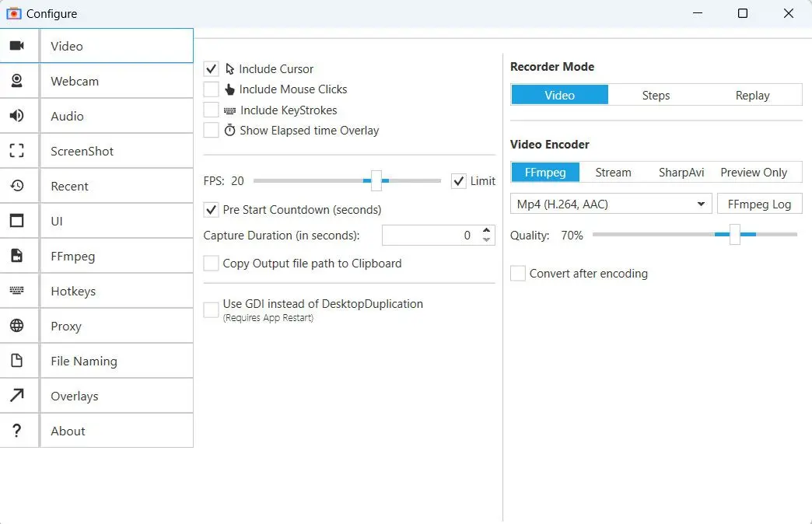
Task: Click the hand icon beside Include Mouse Clicks
Action: pos(230,89)
